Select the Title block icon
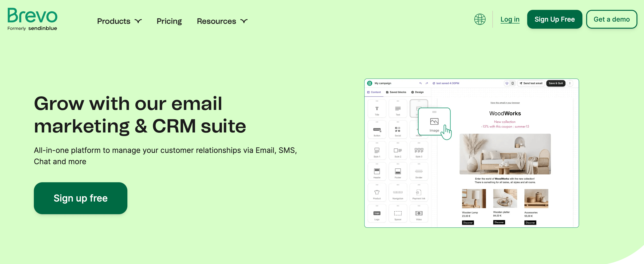The height and width of the screenshot is (264, 644). pyautogui.click(x=377, y=109)
